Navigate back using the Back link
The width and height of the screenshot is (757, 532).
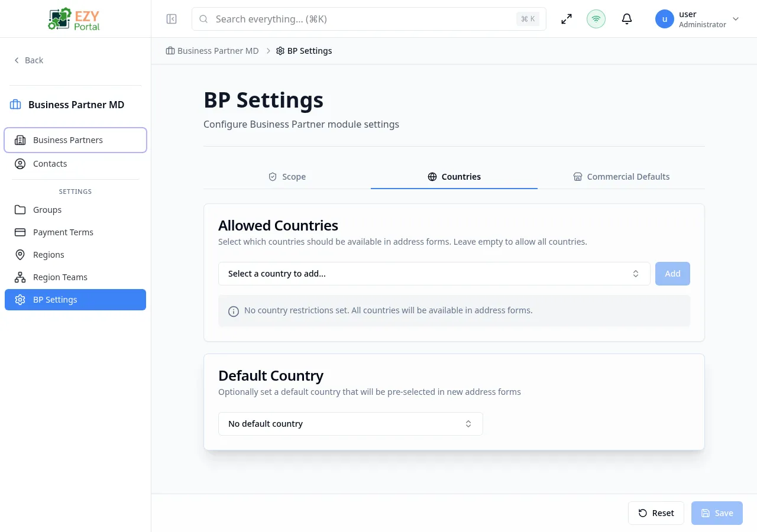(x=28, y=60)
